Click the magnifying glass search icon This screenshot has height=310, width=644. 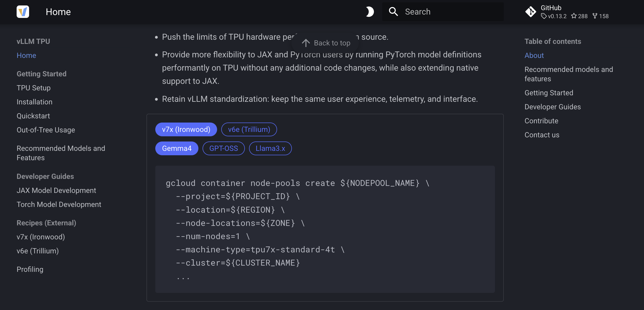tap(393, 12)
